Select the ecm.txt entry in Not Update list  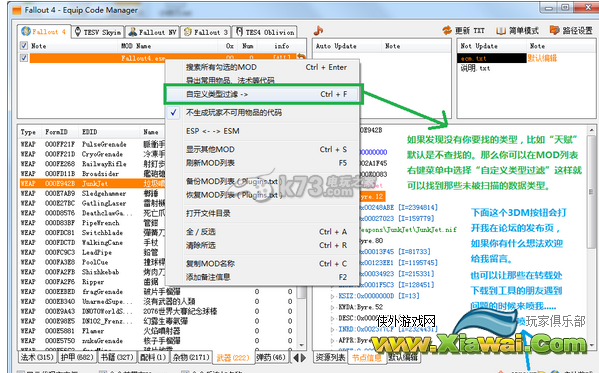pos(492,58)
